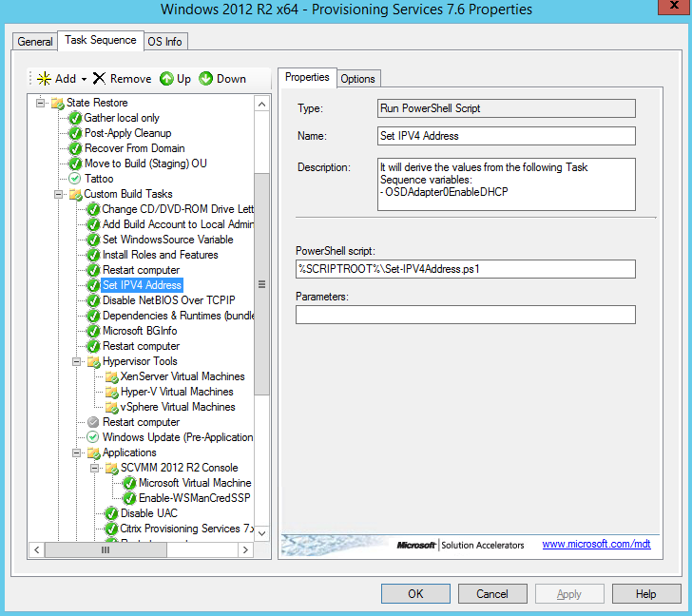692x616 pixels.
Task: Click the Post-Apply Cleanup checkmark icon
Action: click(75, 133)
